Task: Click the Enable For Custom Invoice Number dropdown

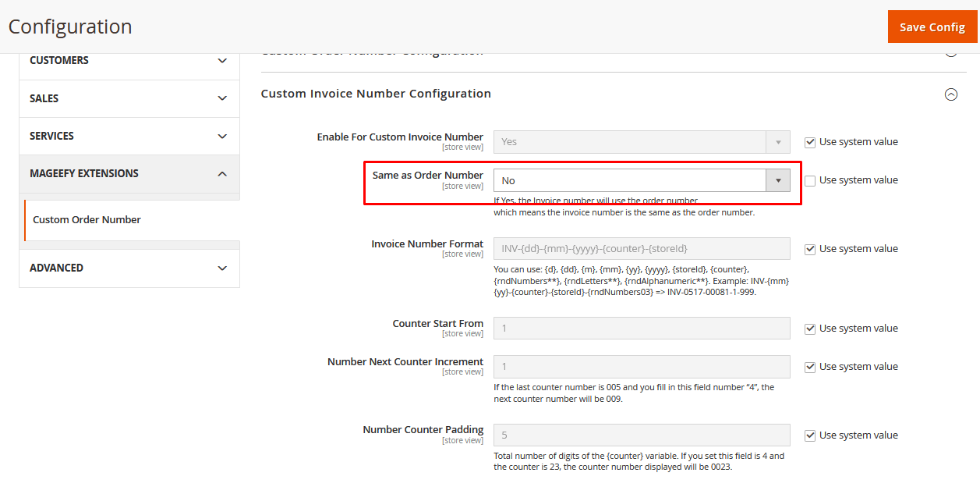Action: [641, 142]
